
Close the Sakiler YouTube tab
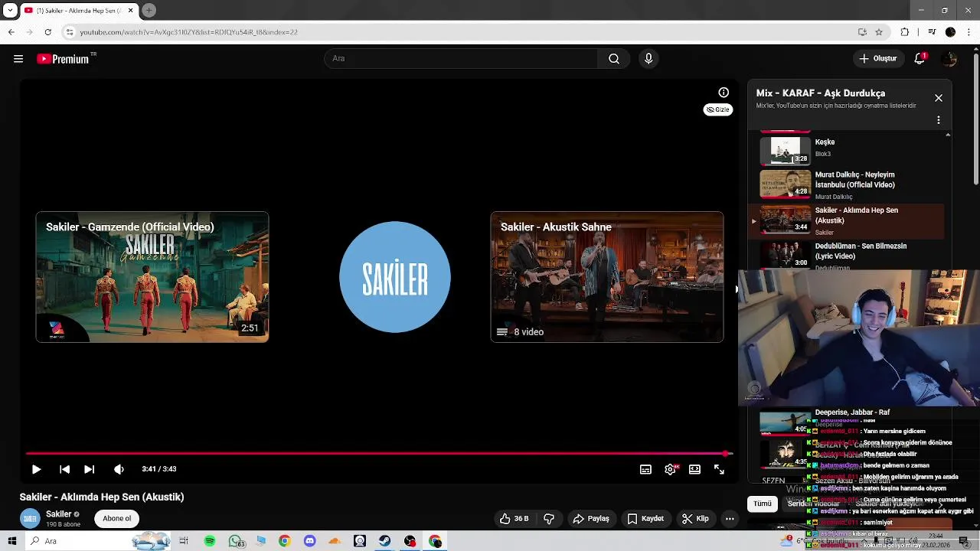coord(130,10)
